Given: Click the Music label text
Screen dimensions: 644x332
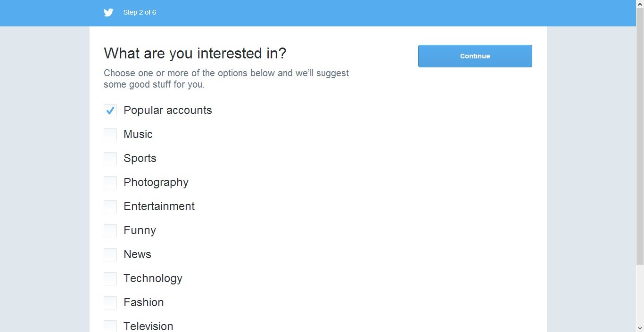Looking at the screenshot, I should (x=138, y=134).
